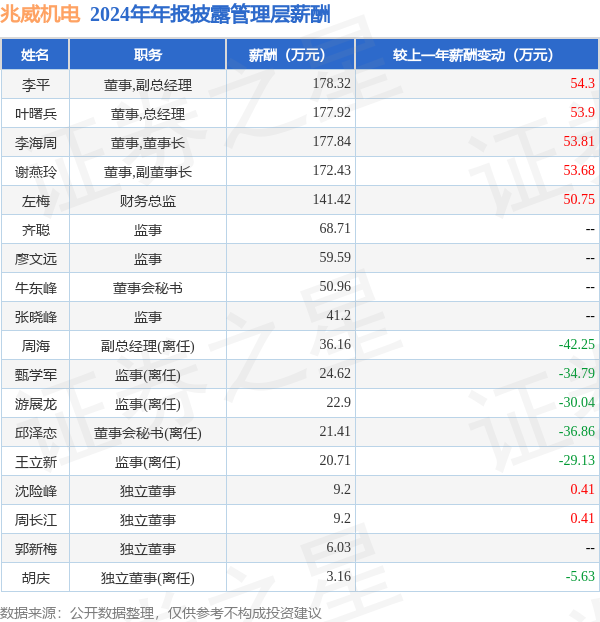Click the 职务 column header
Screen dimensions: 600x622
pyautogui.click(x=148, y=55)
